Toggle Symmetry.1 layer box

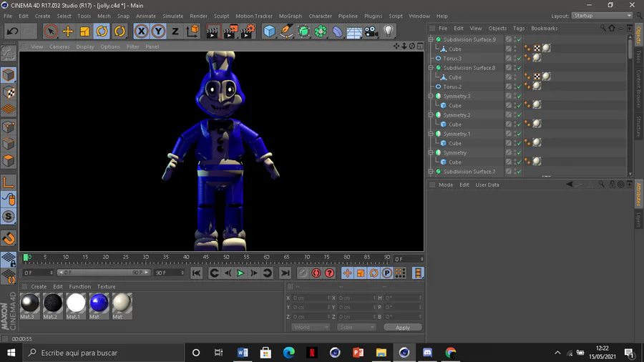pos(509,134)
